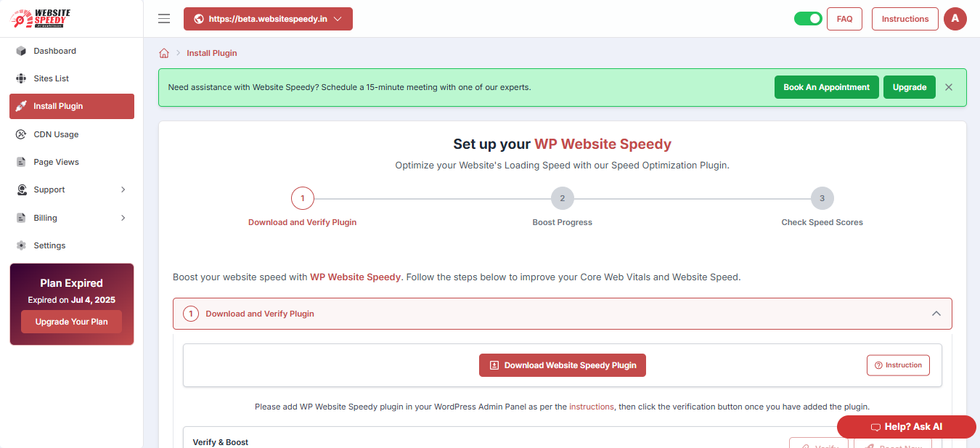Click Download Website Speedy Plugin button

(x=563, y=365)
